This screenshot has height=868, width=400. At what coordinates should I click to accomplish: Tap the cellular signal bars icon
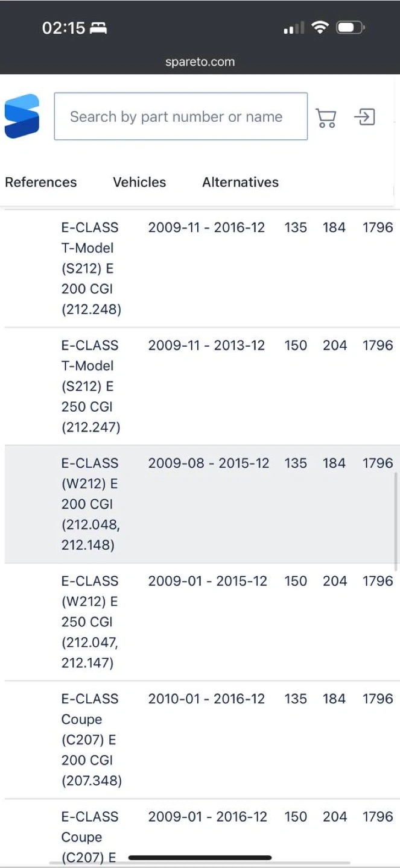[x=294, y=28]
